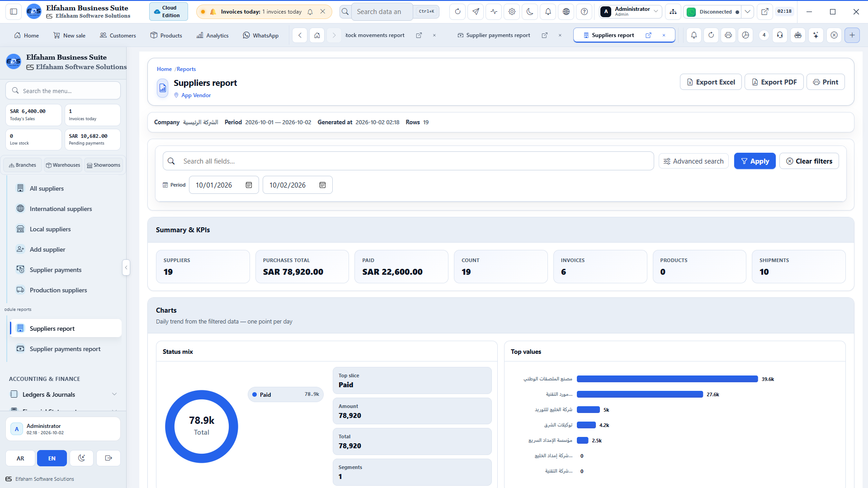Click the home icon in the tab bar
This screenshot has width=868, height=488.
click(317, 35)
